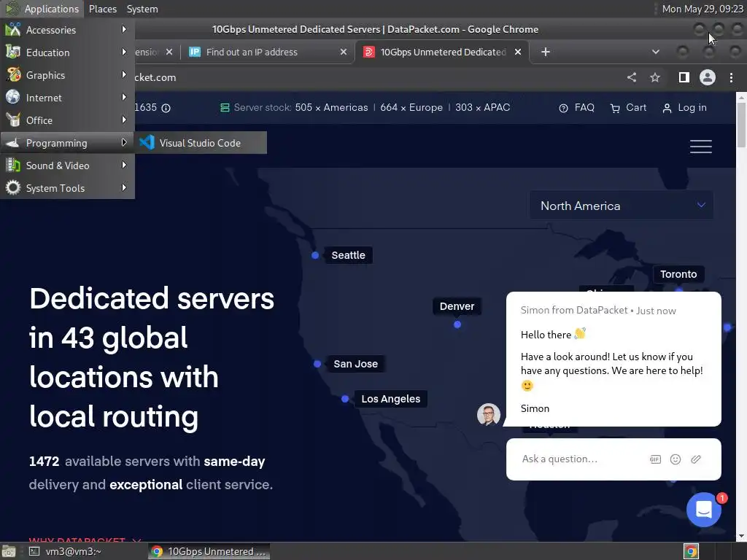The width and height of the screenshot is (747, 560).
Task: Open the System Tools menu category
Action: tap(67, 188)
